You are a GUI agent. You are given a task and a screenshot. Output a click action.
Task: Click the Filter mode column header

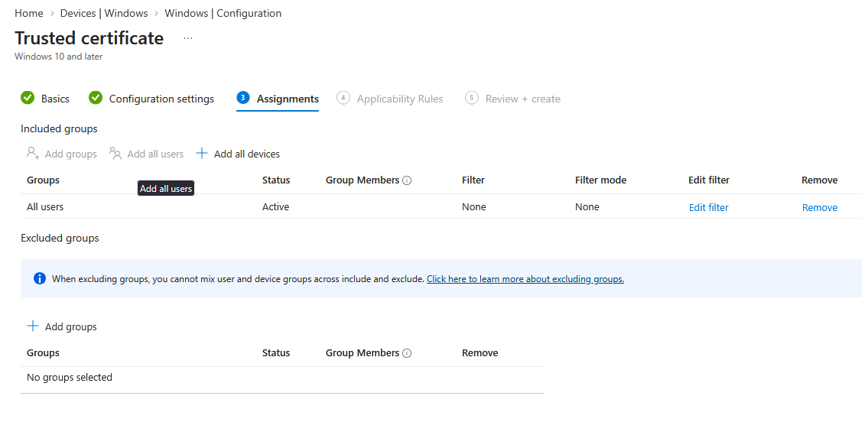[600, 180]
